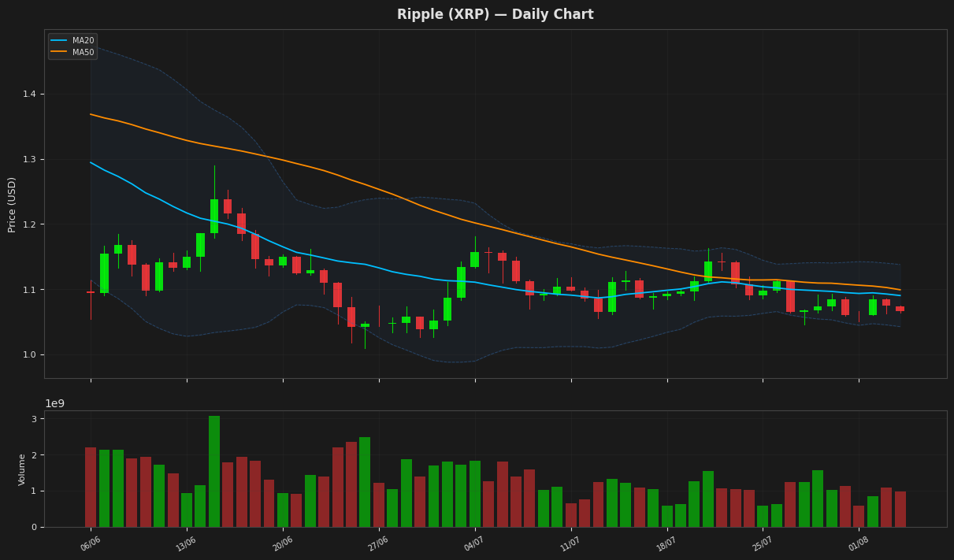Click the 20/06 date label
This screenshot has width=954, height=560.
pyautogui.click(x=283, y=543)
